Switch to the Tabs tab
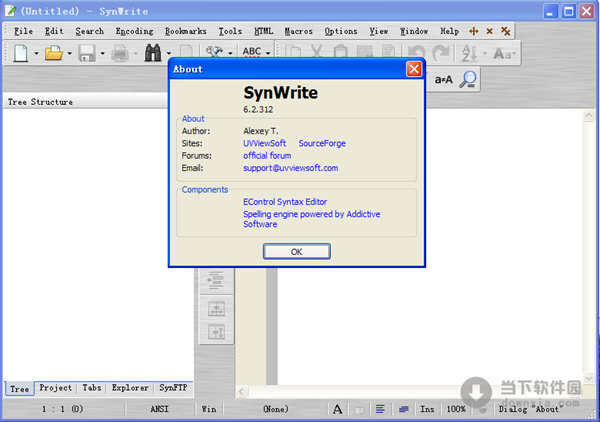The width and height of the screenshot is (600, 422). coord(92,388)
